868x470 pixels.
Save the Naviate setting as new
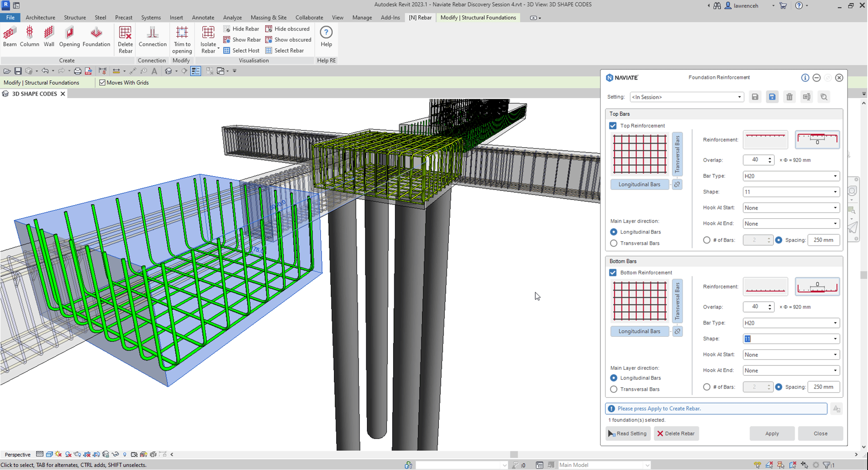[772, 97]
